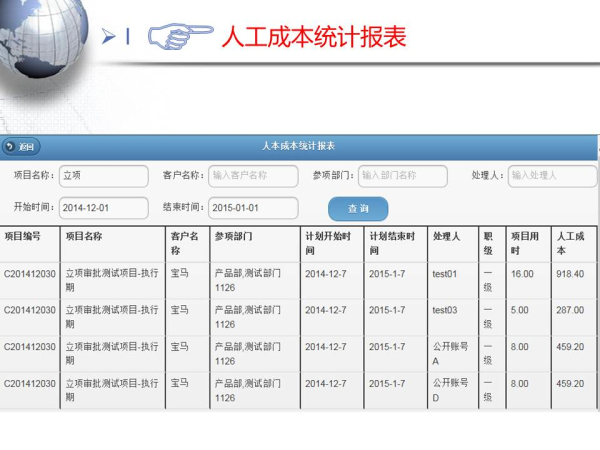Click the 参项部门 field label
This screenshot has height=450, width=600.
333,175
